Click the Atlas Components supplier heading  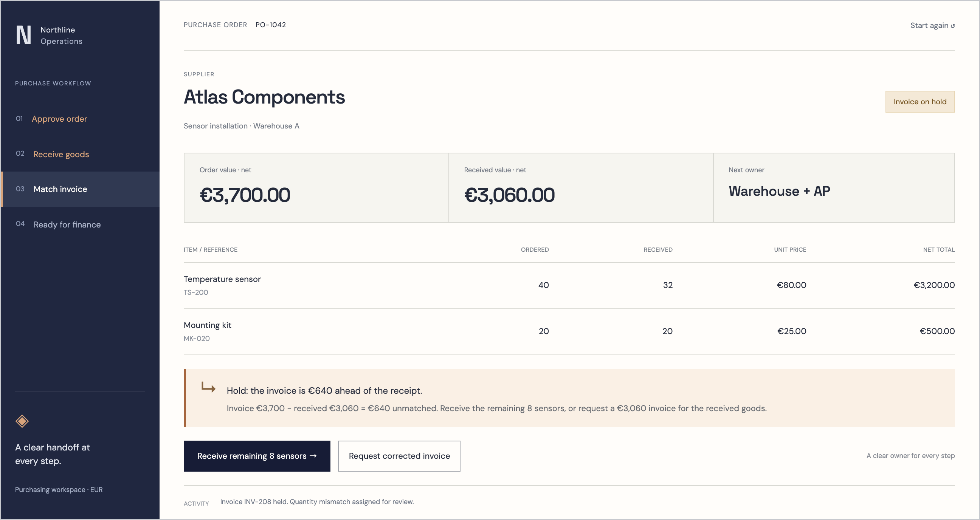click(264, 97)
